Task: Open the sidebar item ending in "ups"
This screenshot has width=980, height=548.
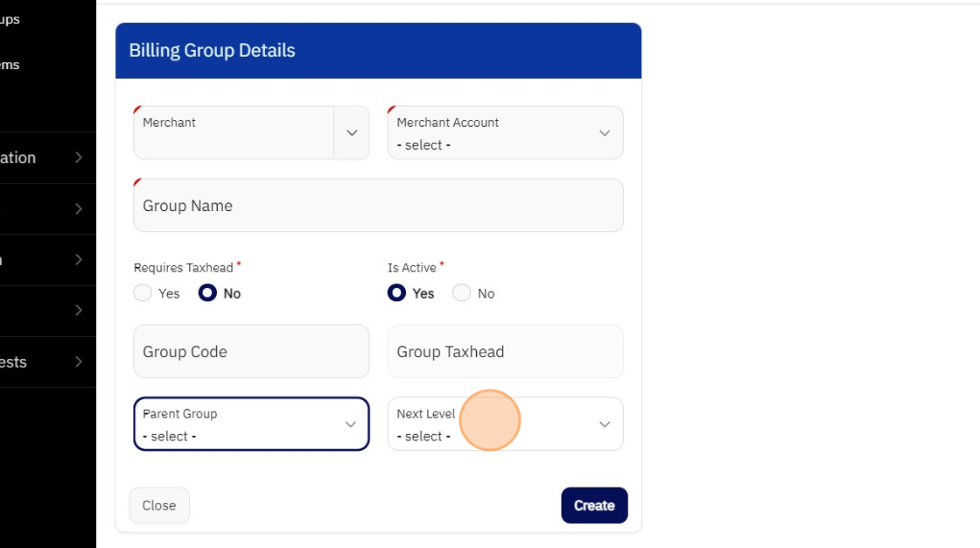Action: pyautogui.click(x=10, y=19)
